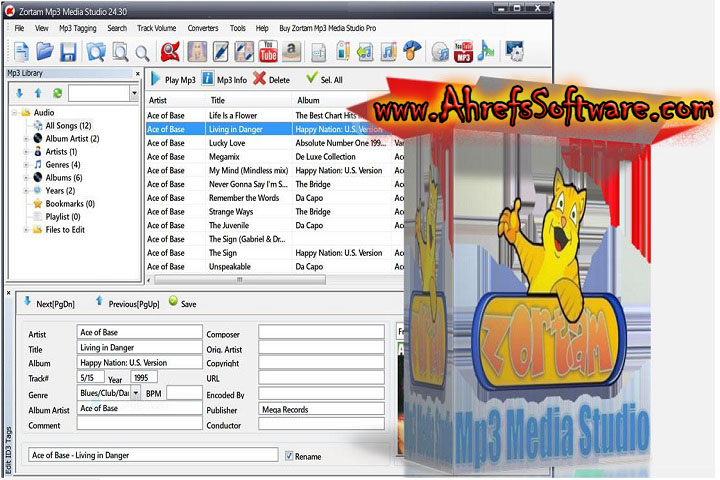
Task: Click the Next[PgDn] button
Action: point(49,303)
